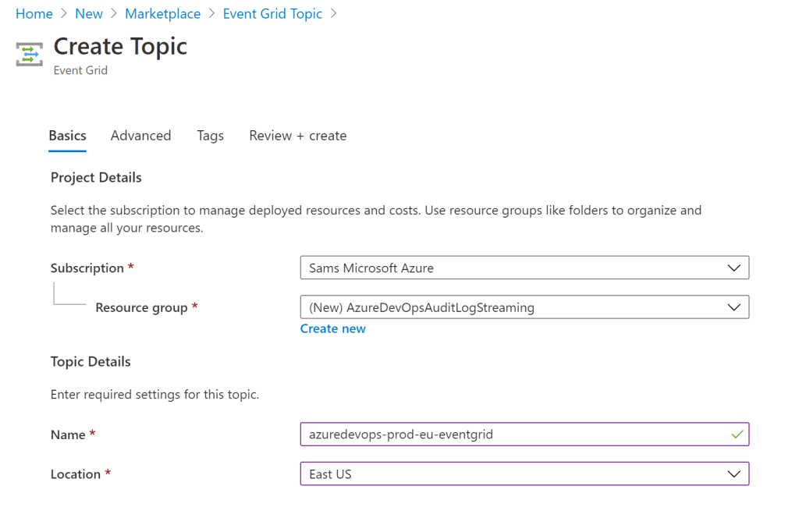The height and width of the screenshot is (532, 799).
Task: Click the Create new resource group link
Action: point(332,328)
